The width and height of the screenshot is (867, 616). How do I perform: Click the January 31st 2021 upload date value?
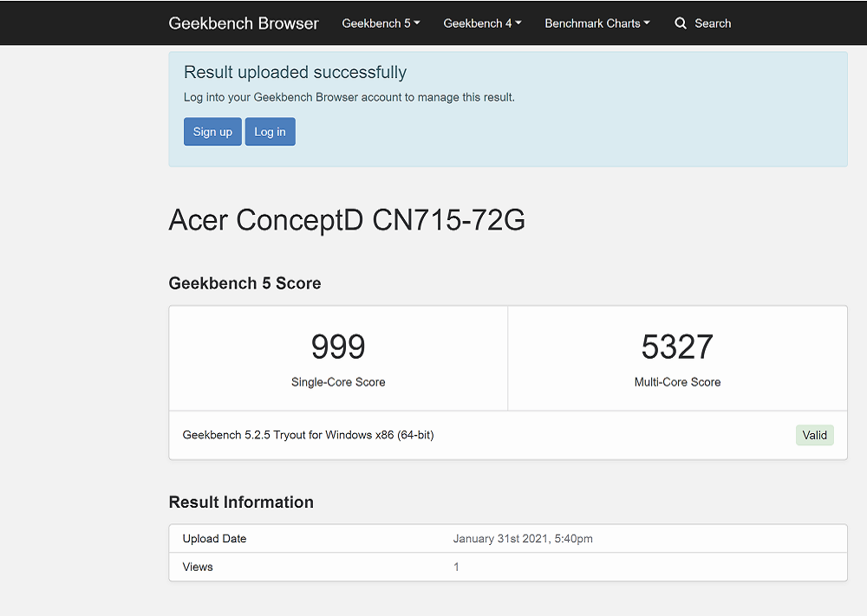pyautogui.click(x=523, y=539)
